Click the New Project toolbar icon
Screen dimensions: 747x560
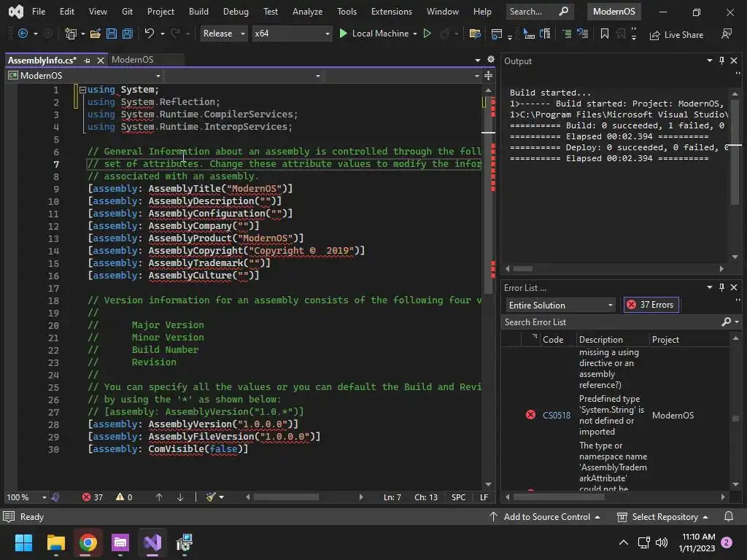click(x=71, y=34)
